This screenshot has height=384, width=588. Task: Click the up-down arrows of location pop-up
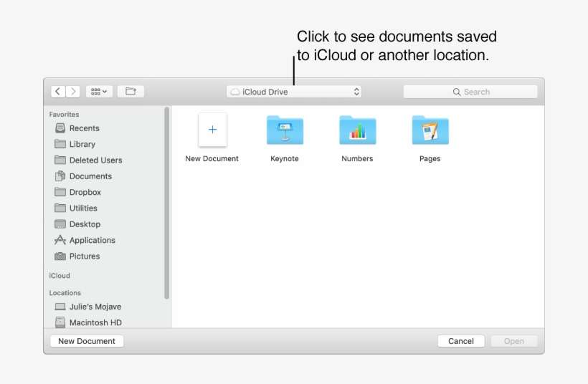click(356, 92)
